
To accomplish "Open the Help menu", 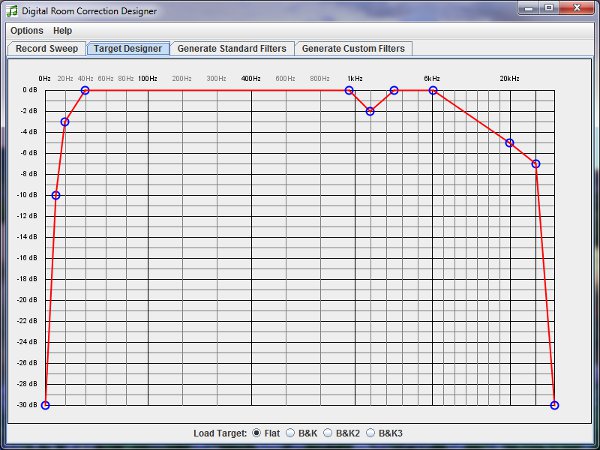I will click(63, 31).
